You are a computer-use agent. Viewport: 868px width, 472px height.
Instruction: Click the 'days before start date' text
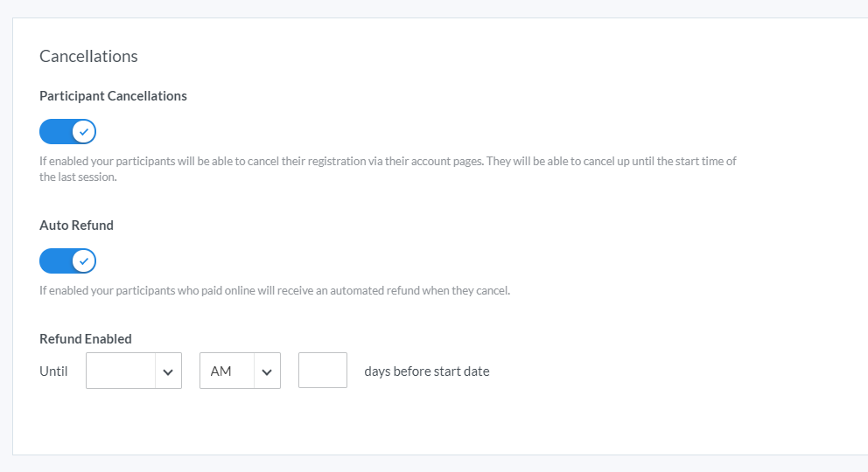[427, 371]
